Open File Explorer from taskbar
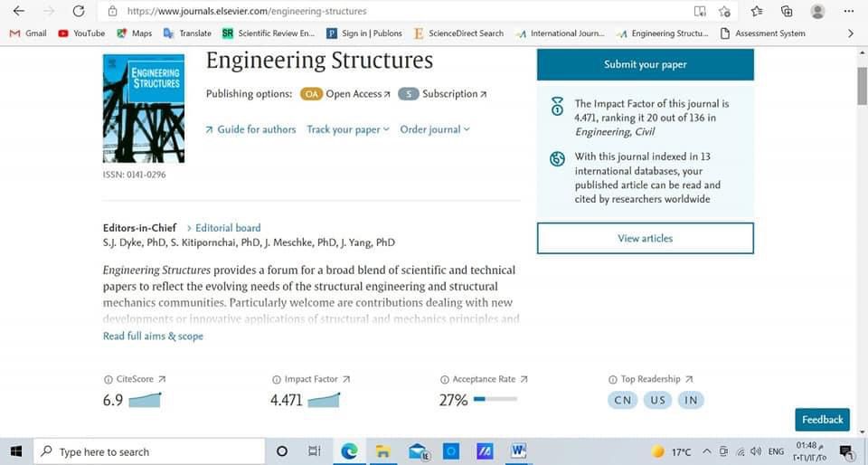 tap(382, 451)
